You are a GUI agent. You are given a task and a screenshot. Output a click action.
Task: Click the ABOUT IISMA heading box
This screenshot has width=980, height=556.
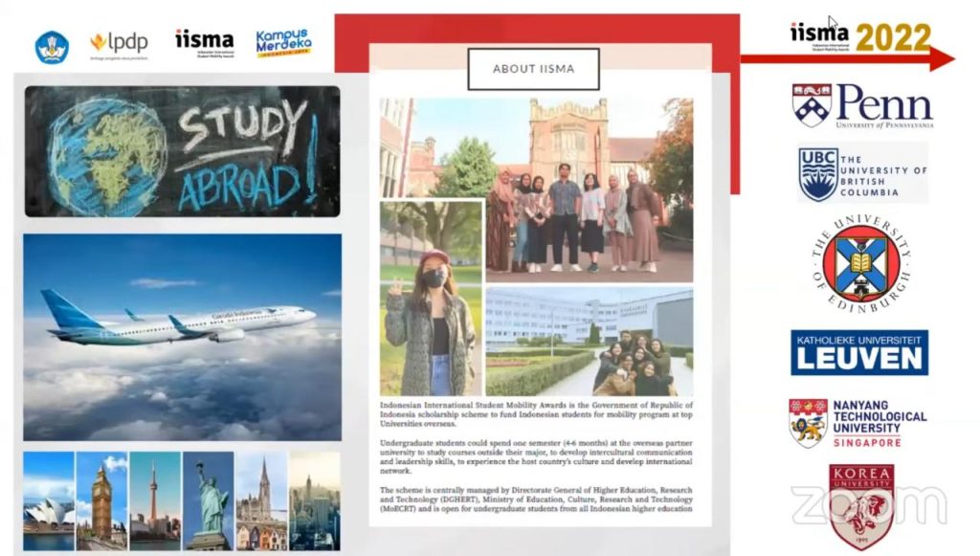533,69
